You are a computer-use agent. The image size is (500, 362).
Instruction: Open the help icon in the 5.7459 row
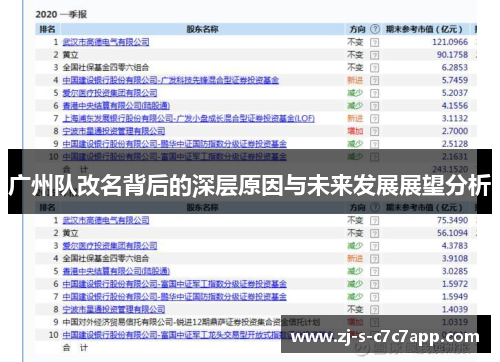[x=375, y=80]
